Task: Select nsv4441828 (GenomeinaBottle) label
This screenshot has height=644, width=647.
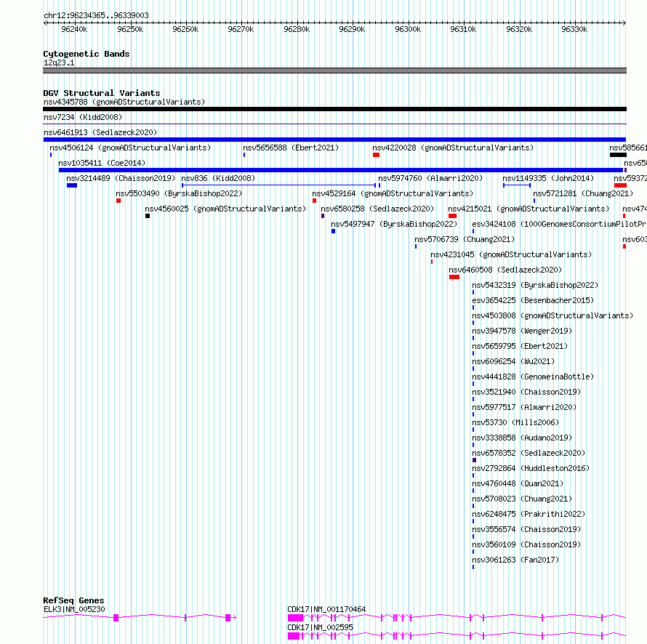Action: point(533,377)
